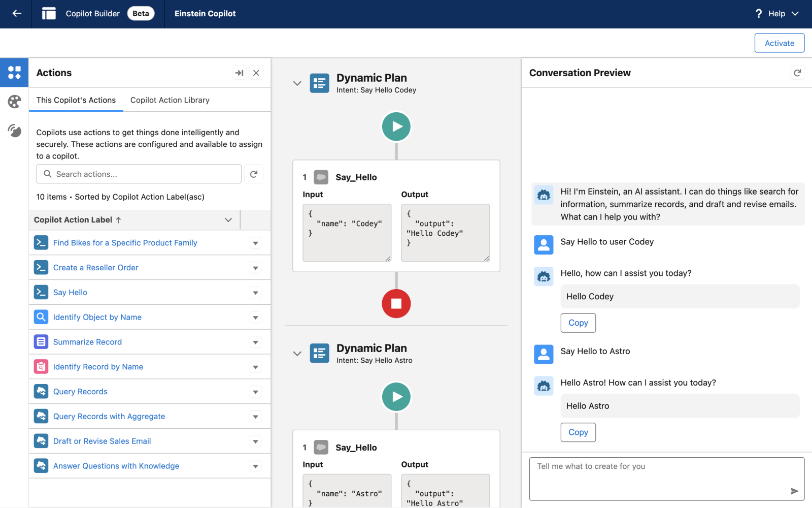The image size is (812, 508).
Task: Go back using the header arrow
Action: (x=17, y=14)
